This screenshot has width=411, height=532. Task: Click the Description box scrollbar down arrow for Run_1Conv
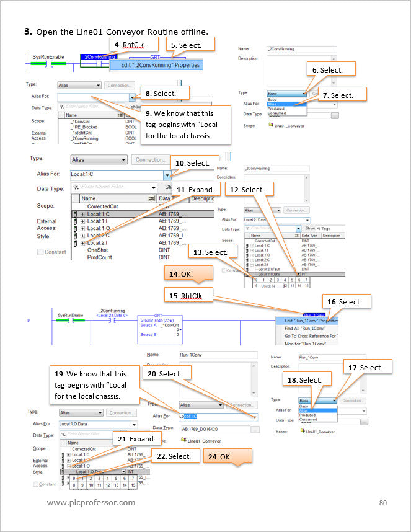coord(254,394)
